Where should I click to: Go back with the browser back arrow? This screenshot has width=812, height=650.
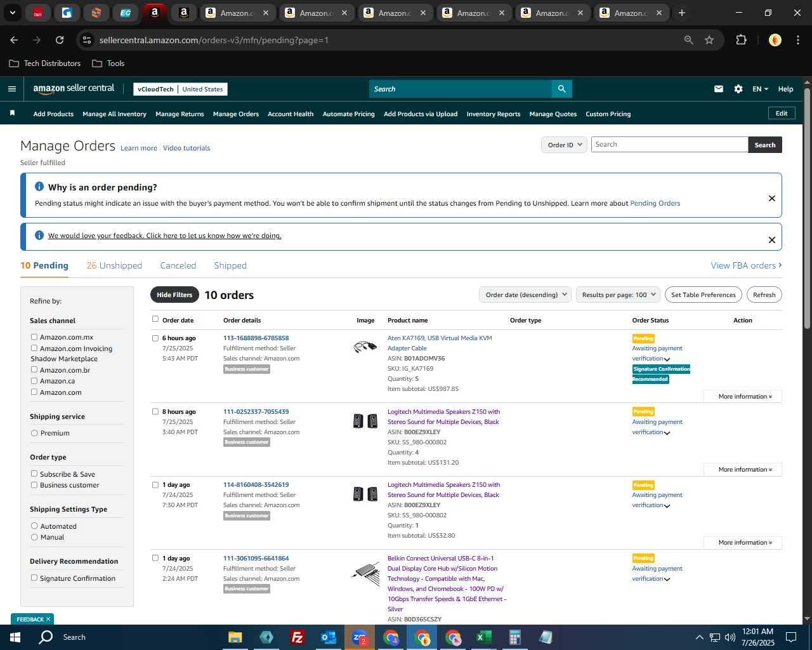[14, 40]
